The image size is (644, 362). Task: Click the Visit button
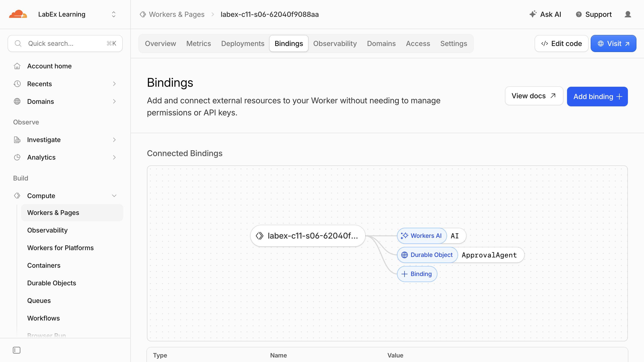coord(613,43)
